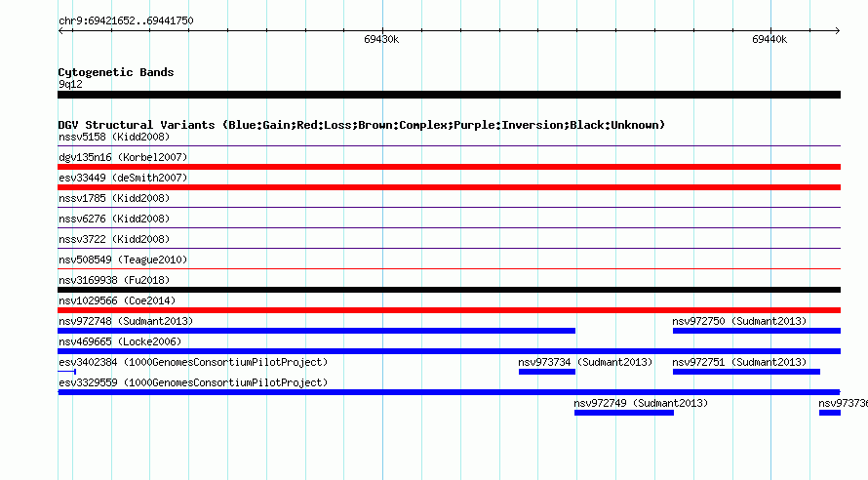Select the DGV Structural Variants track title
This screenshot has height=480, width=868.
coord(362,125)
